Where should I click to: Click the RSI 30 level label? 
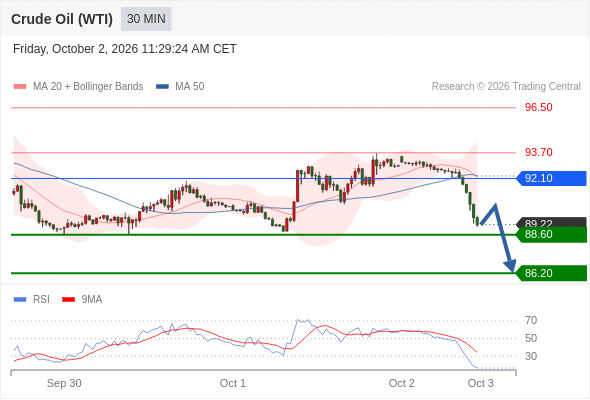[531, 356]
